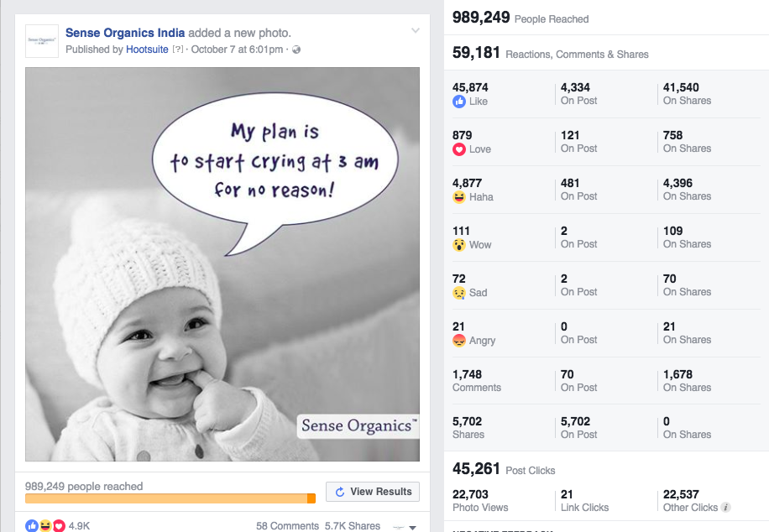Click the Hootsuite publisher link

(147, 50)
